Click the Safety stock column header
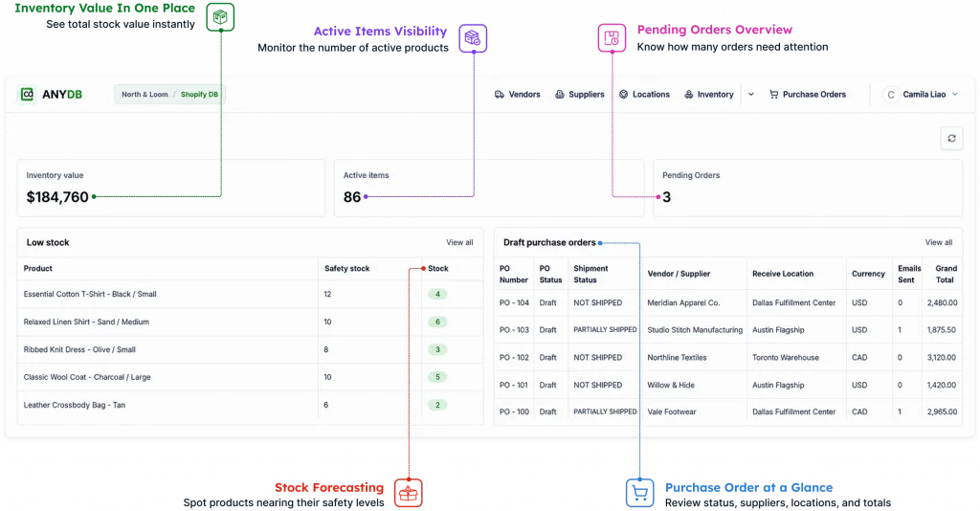Screen dimensions: 980x511 [x=346, y=269]
